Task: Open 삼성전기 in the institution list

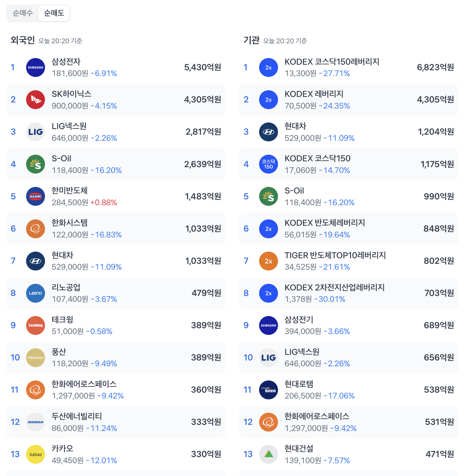Action: 299,319
